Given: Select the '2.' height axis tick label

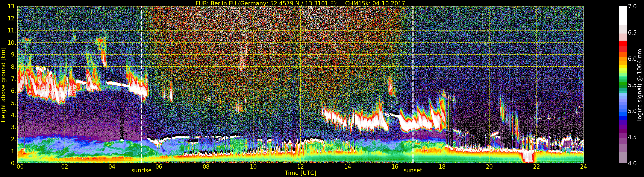Looking at the screenshot, I should coord(13,139).
